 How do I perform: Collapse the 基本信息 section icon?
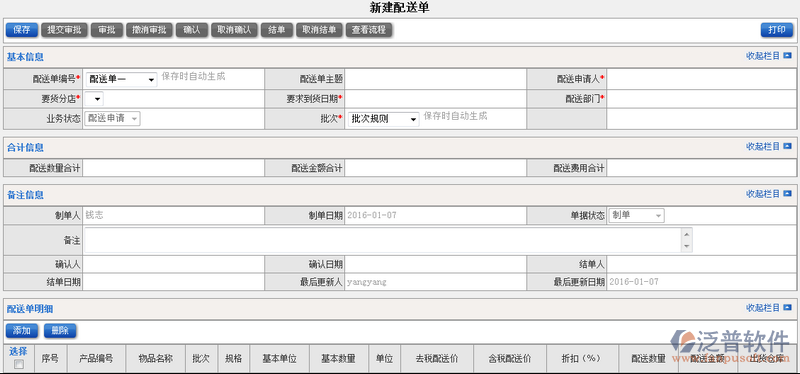click(788, 56)
